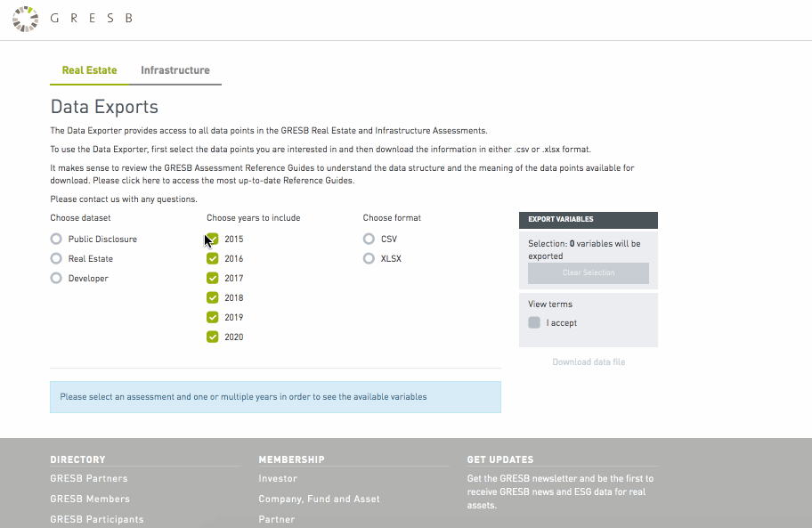Click the DIRECTORY footer heading
Screen dimensions: 812x528
click(77, 459)
